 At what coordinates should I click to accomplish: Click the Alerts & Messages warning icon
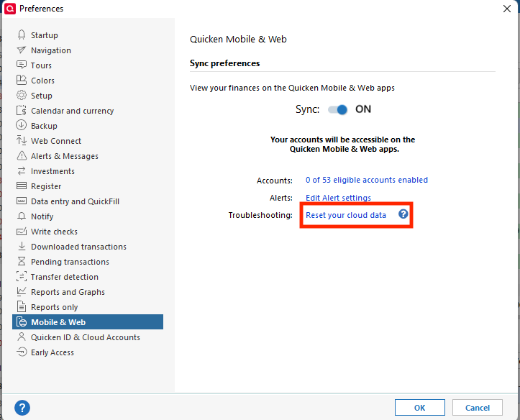coord(22,155)
